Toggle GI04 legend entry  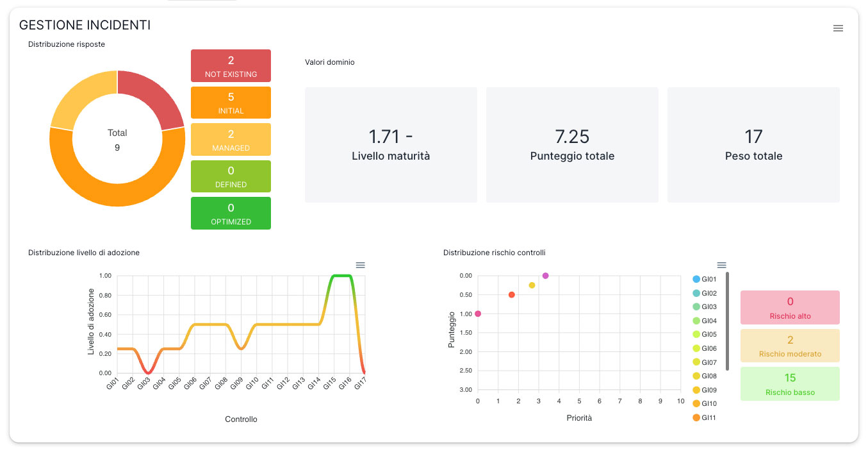pyautogui.click(x=705, y=321)
